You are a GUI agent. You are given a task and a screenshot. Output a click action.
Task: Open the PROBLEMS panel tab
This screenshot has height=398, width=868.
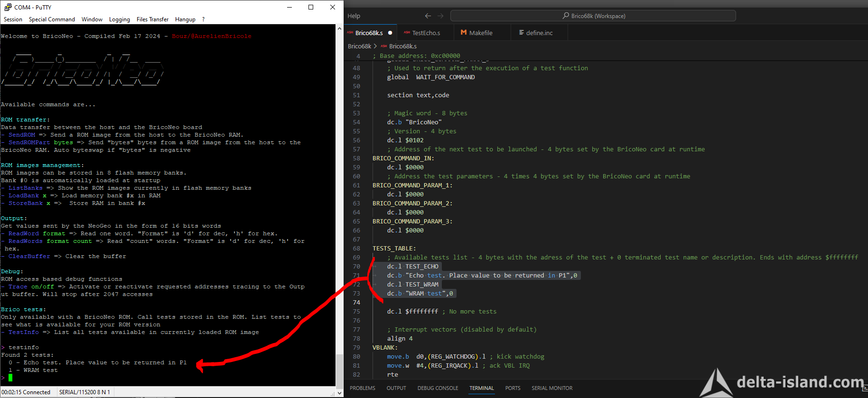pos(363,388)
